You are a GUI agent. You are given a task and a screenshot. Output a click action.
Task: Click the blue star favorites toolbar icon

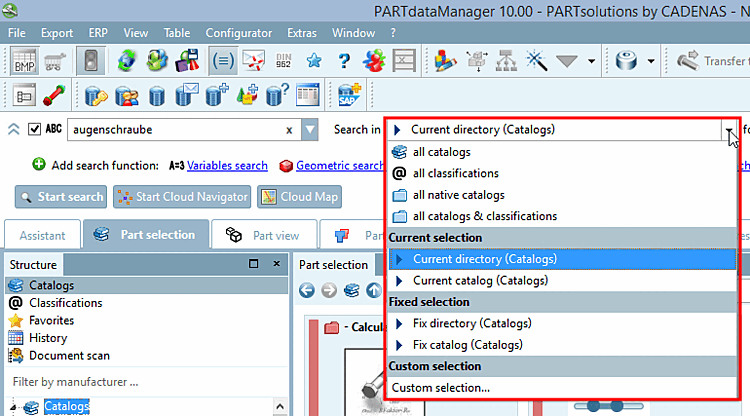click(x=314, y=61)
